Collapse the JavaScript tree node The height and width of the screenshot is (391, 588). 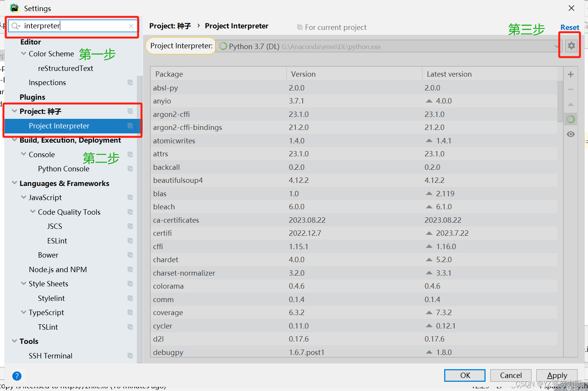(24, 197)
